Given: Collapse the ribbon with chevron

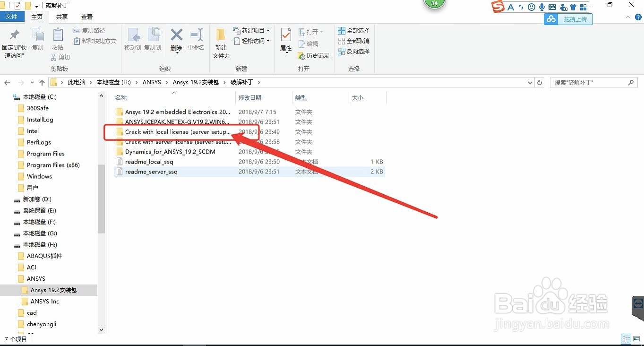Looking at the screenshot, I should pos(628,17).
